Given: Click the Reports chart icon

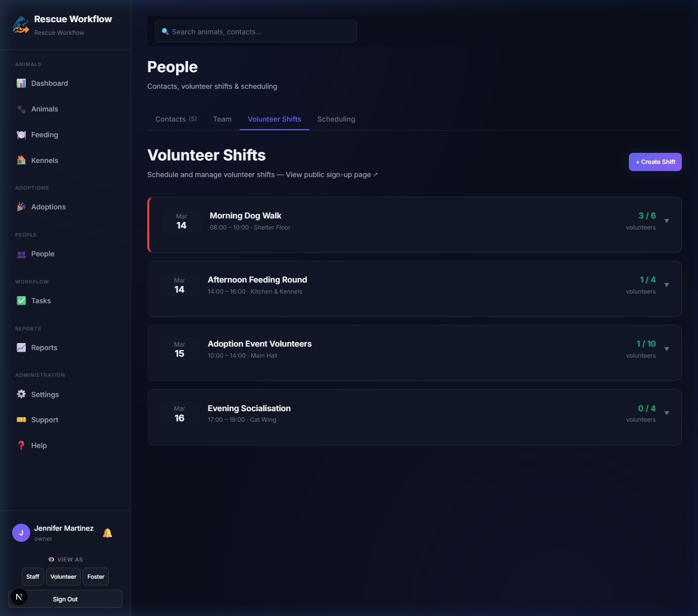Looking at the screenshot, I should (21, 348).
